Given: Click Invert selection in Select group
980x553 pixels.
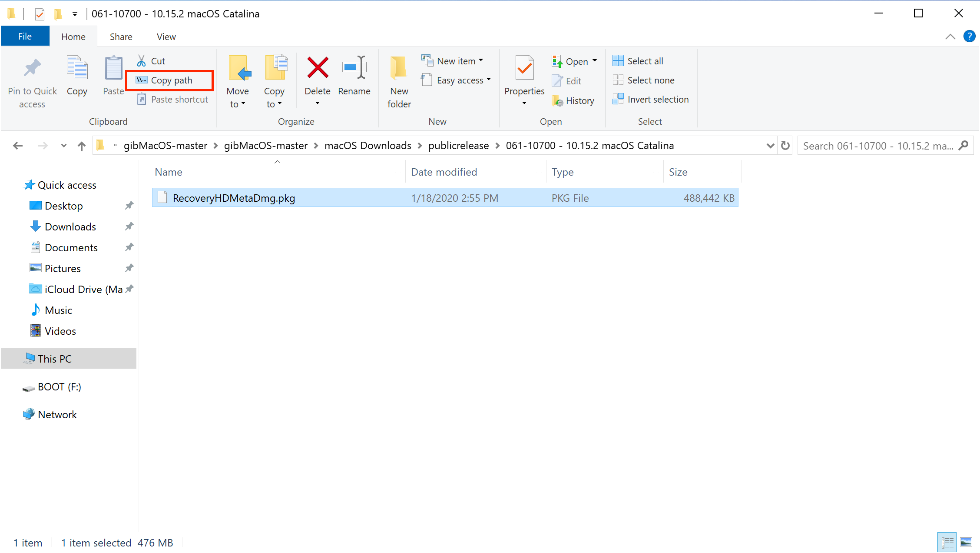Looking at the screenshot, I should tap(651, 100).
